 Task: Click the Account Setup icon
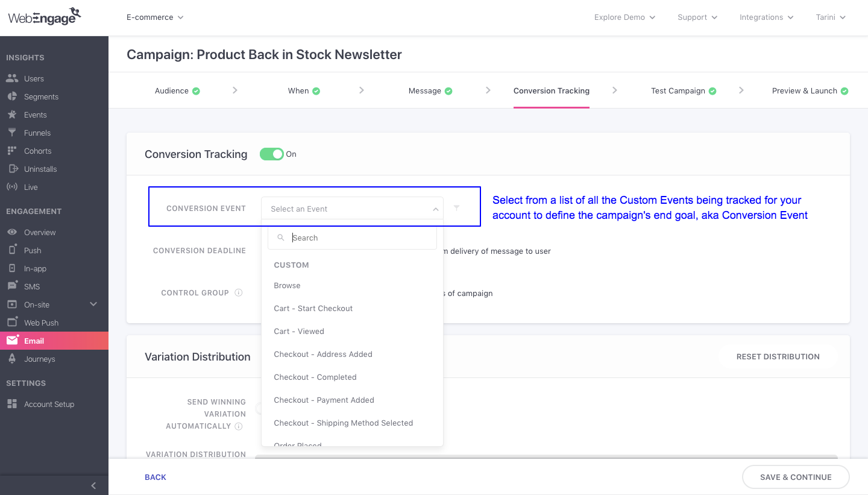12,404
